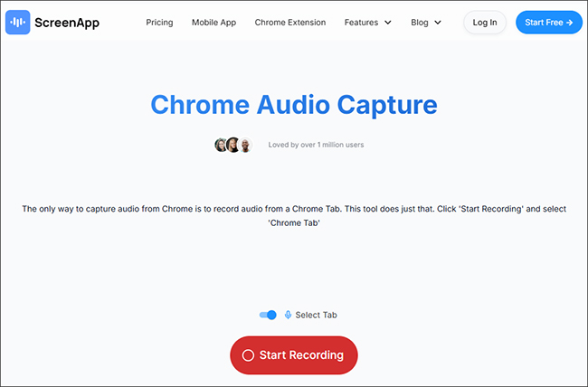588x387 pixels.
Task: Open the Pricing page
Action: tap(159, 23)
